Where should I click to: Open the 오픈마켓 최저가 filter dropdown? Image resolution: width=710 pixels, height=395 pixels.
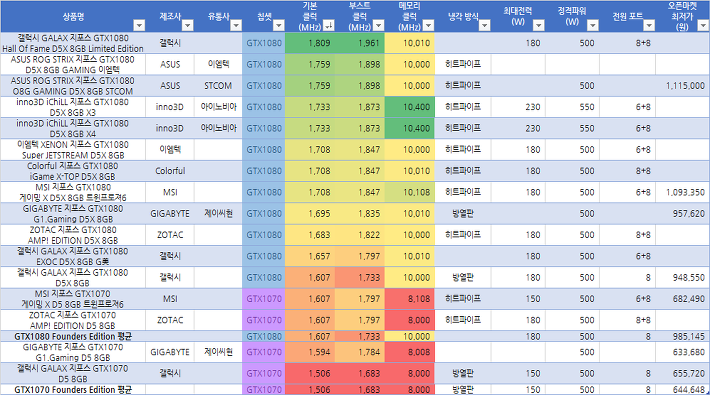point(703,25)
